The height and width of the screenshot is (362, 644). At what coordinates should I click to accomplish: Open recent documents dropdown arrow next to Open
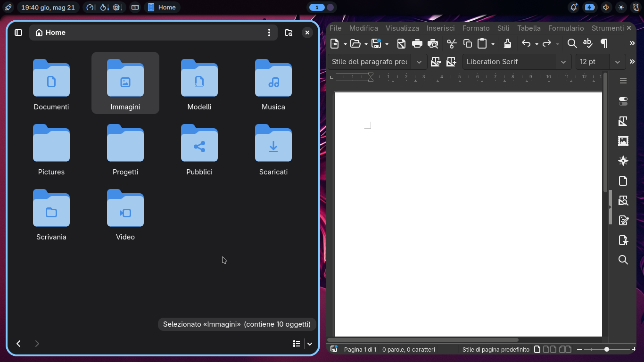(x=366, y=44)
